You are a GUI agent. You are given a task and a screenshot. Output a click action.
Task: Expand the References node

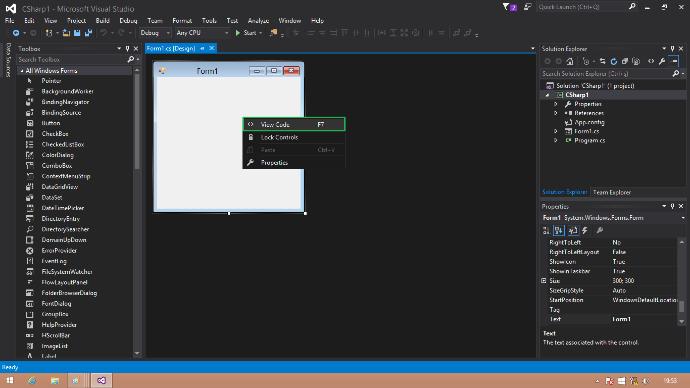pos(556,113)
